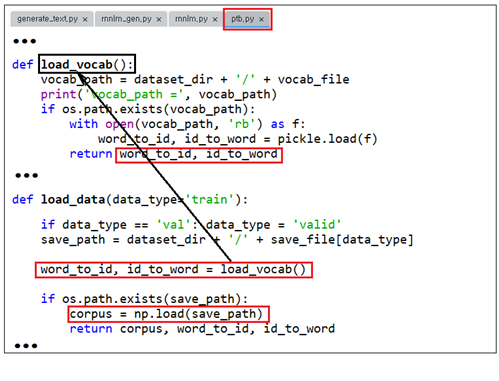
Task: Select the rnnlm.py tab
Action: (191, 19)
